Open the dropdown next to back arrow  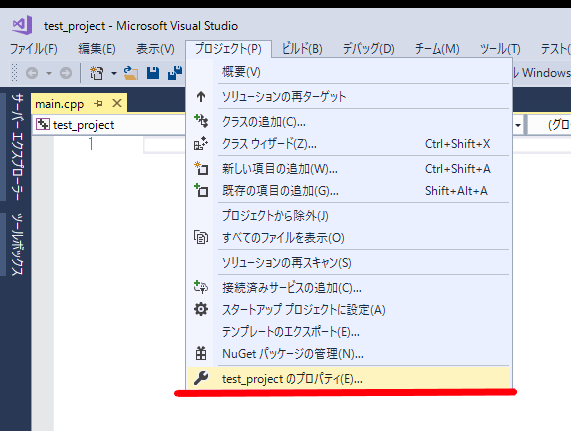[48, 73]
